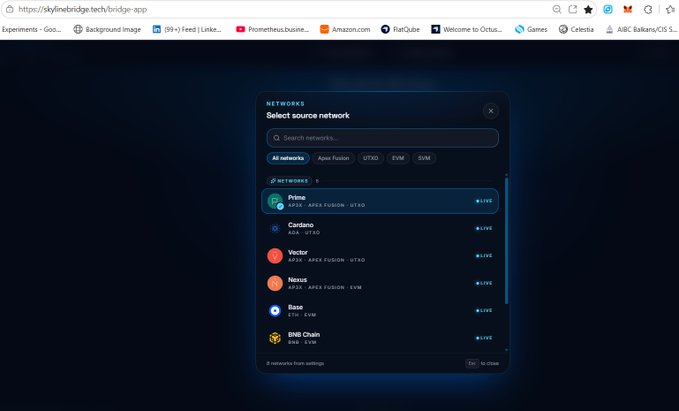The image size is (679, 411).
Task: Choose the Prime network row
Action: click(380, 201)
